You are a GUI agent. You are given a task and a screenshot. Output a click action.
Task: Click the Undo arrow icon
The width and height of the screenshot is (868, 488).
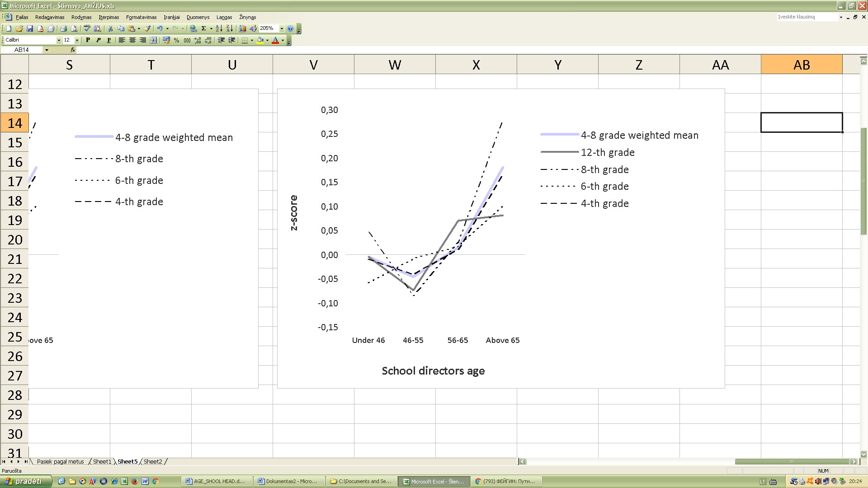point(160,28)
